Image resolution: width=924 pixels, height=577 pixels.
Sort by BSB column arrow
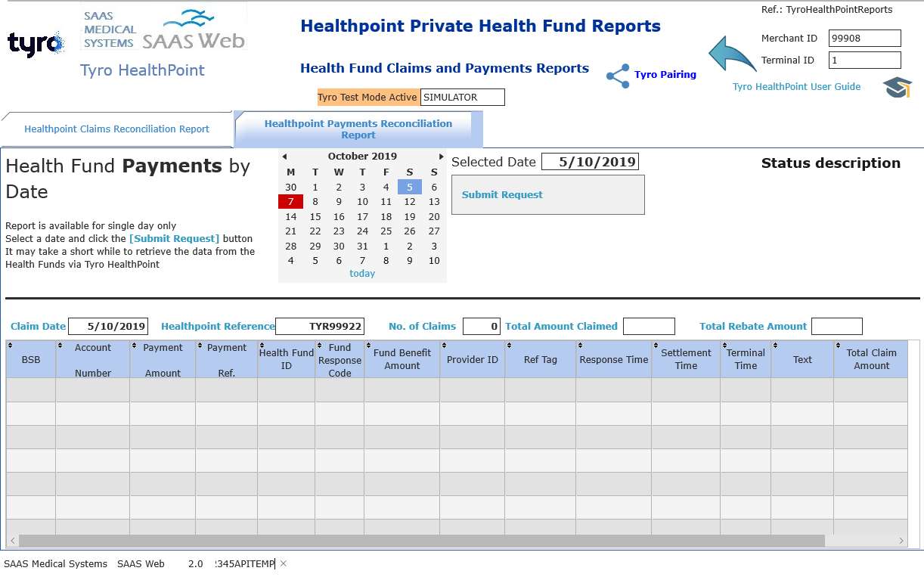[10, 346]
